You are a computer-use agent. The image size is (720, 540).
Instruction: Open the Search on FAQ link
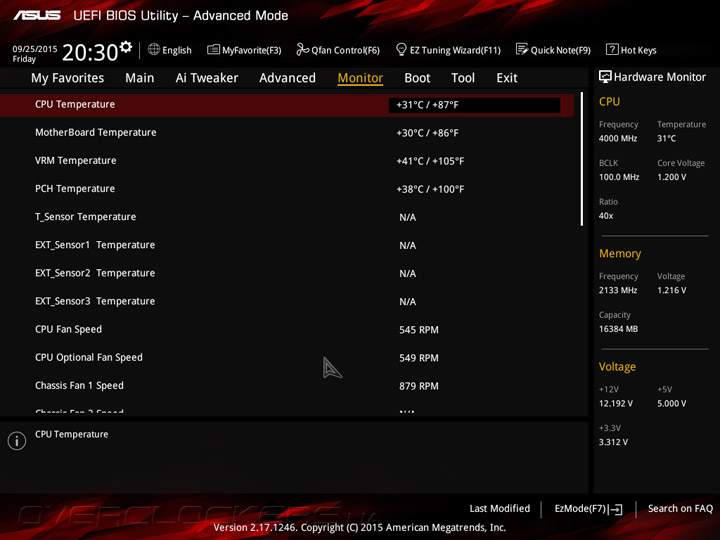click(681, 508)
